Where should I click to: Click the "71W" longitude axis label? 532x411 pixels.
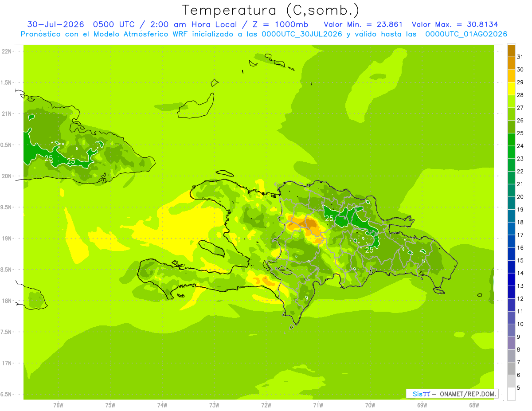(x=318, y=405)
